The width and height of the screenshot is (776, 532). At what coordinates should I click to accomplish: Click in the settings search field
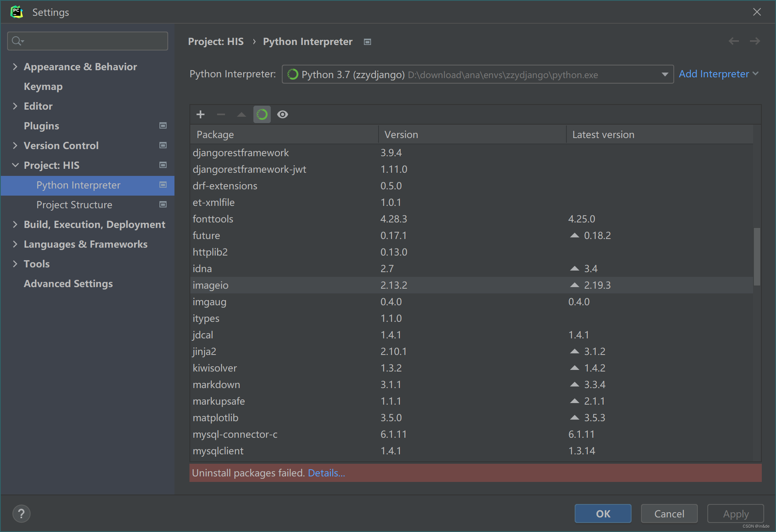click(x=88, y=41)
